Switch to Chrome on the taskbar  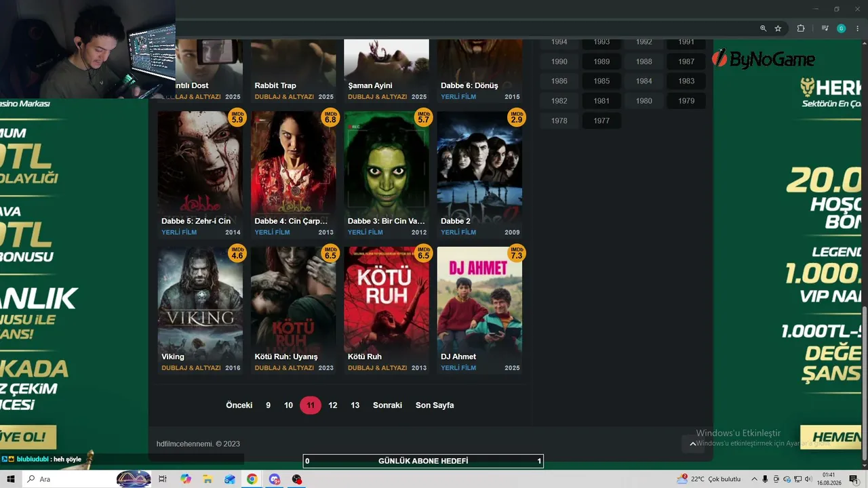(252, 479)
